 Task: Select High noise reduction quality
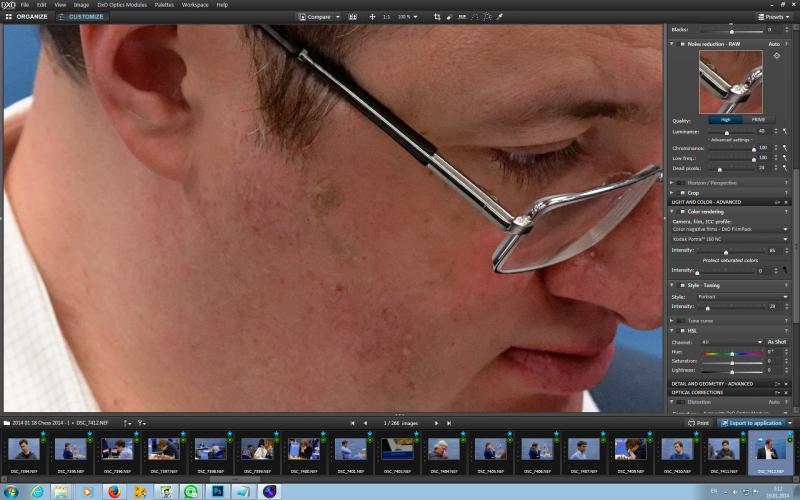tap(726, 120)
